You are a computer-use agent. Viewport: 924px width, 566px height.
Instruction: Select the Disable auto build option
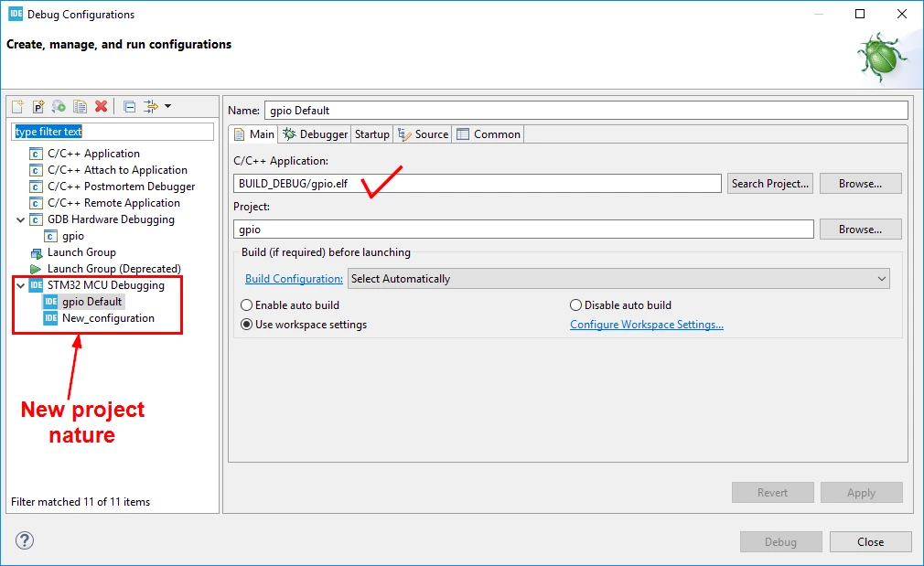pyautogui.click(x=620, y=305)
